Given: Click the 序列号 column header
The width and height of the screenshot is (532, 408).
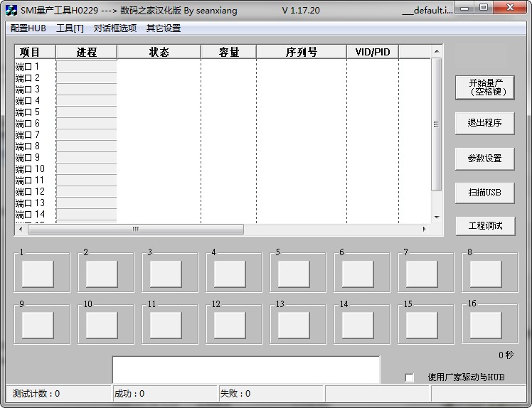Looking at the screenshot, I should 302,52.
